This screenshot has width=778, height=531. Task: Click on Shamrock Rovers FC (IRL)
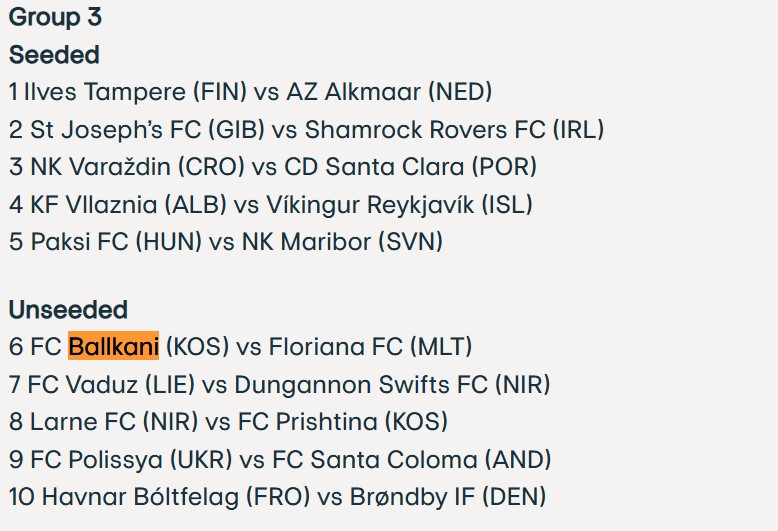(454, 130)
